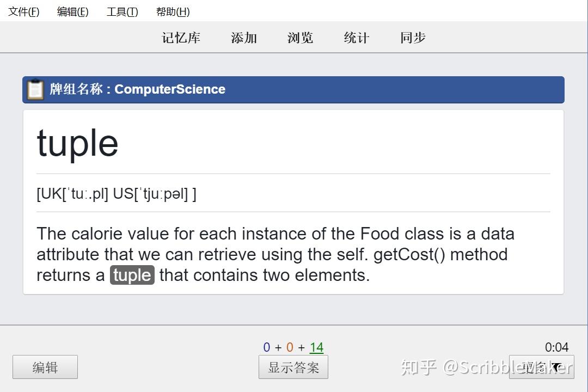Image resolution: width=588 pixels, height=392 pixels.
Task: Open the 工具 menu
Action: (122, 11)
